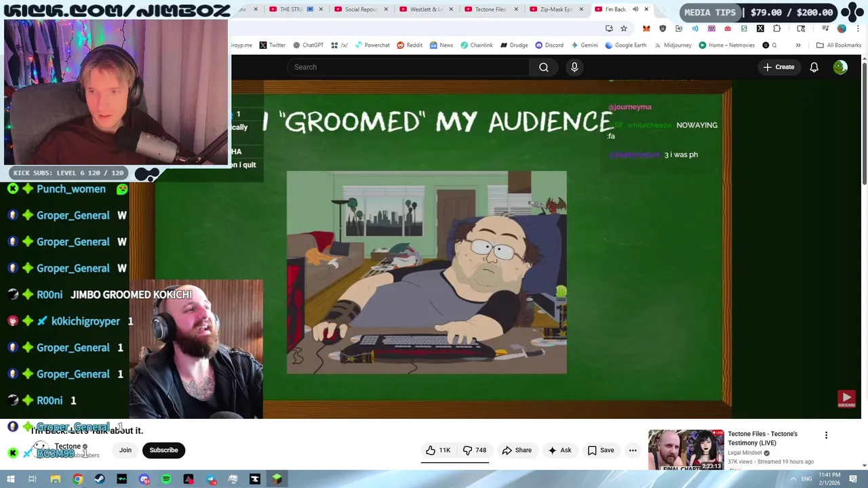Viewport: 868px width, 488px height.
Task: Open the Tectone Files recommended video thumbnail
Action: point(686,450)
